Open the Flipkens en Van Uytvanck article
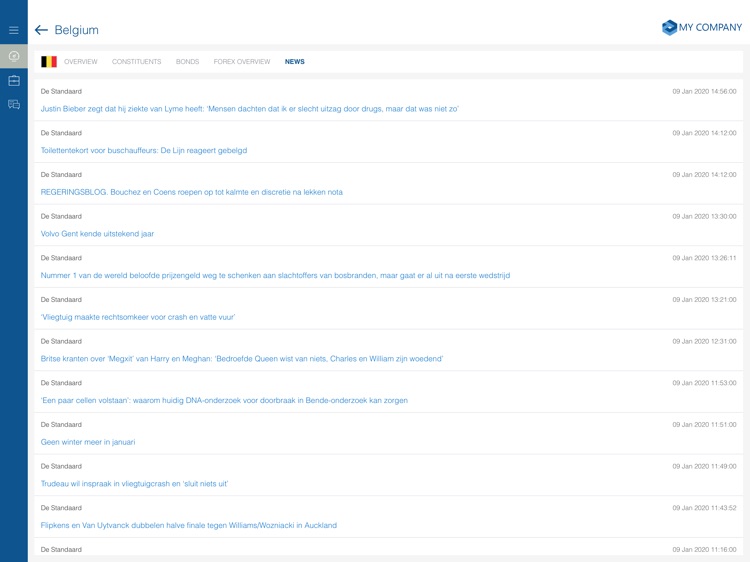The width and height of the screenshot is (750, 562). point(188,525)
